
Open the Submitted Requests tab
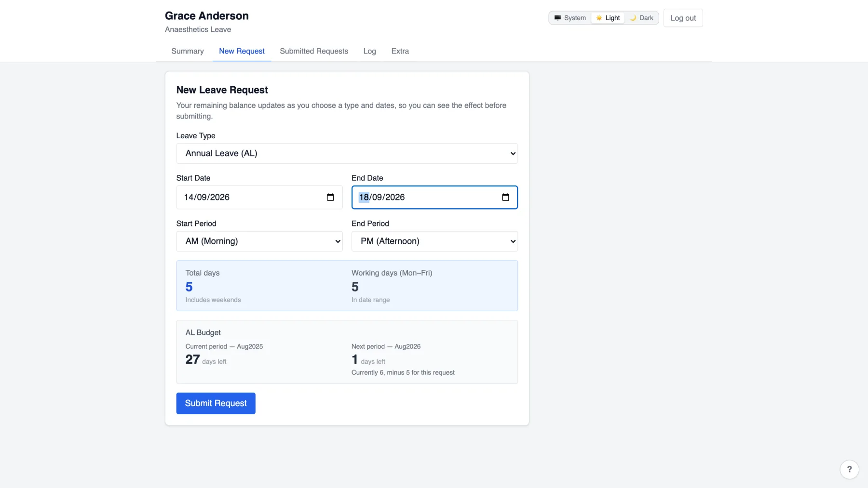tap(314, 51)
